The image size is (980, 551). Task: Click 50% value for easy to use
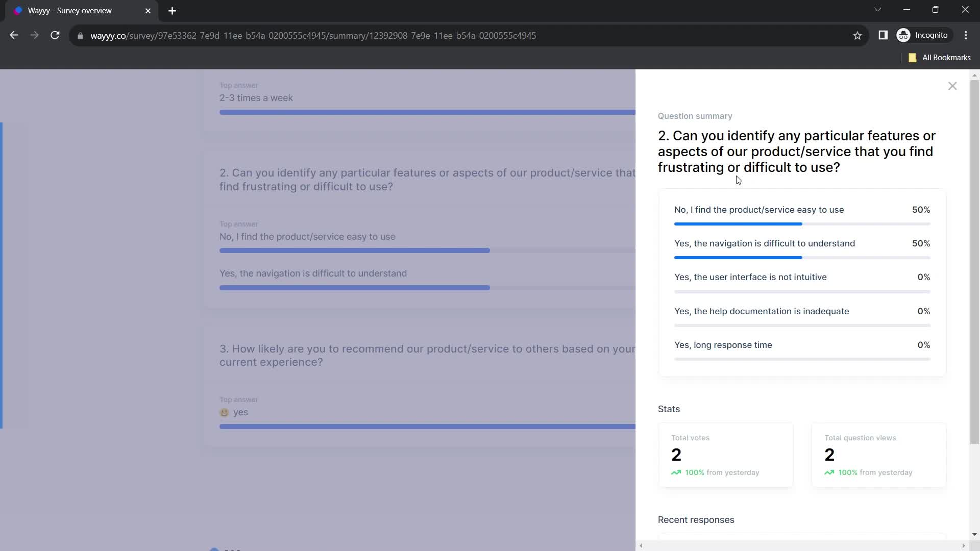click(921, 210)
